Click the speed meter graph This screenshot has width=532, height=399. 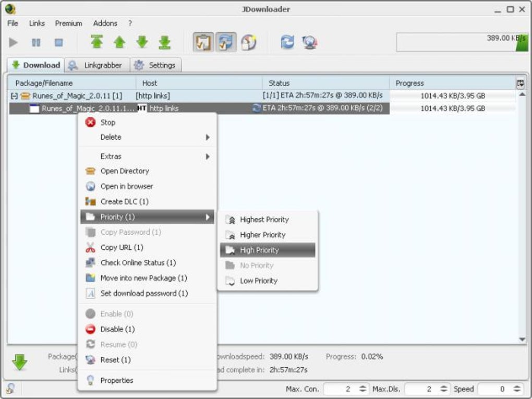click(462, 42)
